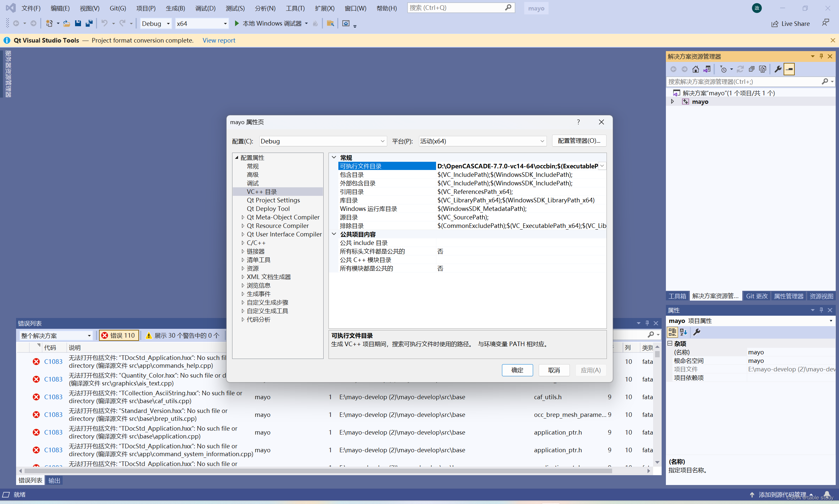839x504 pixels.
Task: Click the 确定 button
Action: (517, 370)
